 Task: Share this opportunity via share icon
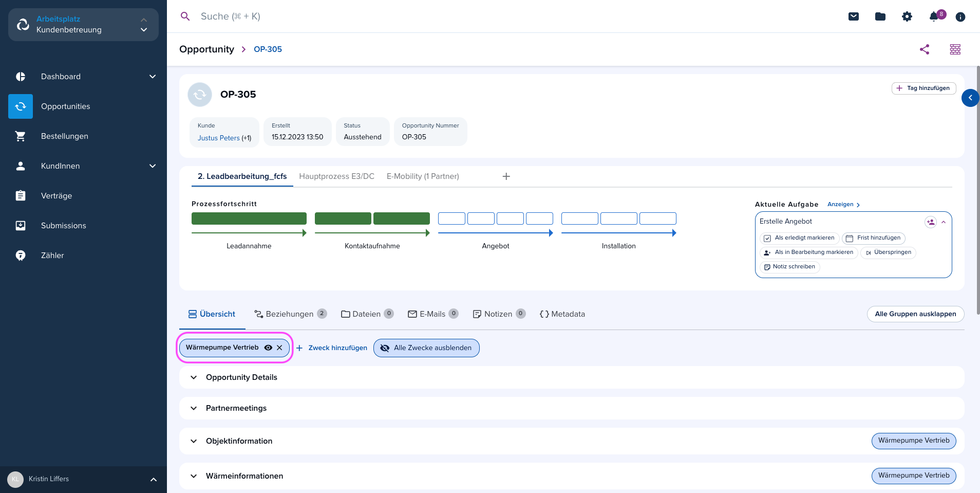click(925, 49)
